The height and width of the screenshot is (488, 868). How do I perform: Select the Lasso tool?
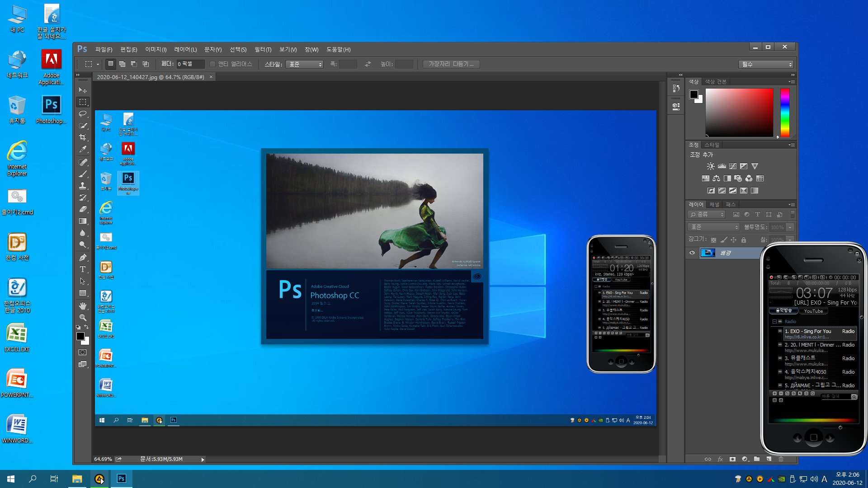tap(83, 114)
